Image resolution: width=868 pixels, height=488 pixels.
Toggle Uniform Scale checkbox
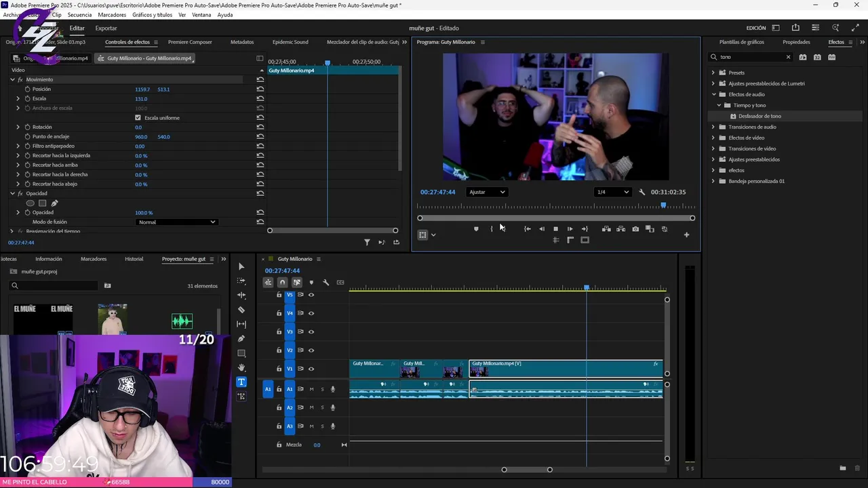tap(138, 118)
